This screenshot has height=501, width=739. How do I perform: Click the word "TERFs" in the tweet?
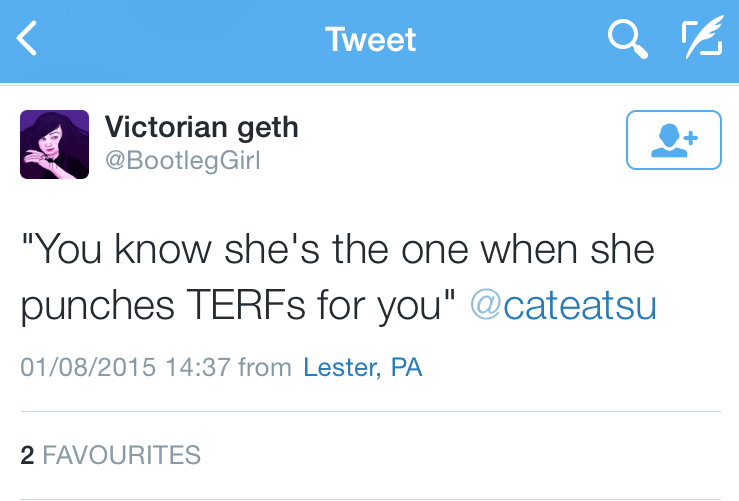tap(236, 306)
